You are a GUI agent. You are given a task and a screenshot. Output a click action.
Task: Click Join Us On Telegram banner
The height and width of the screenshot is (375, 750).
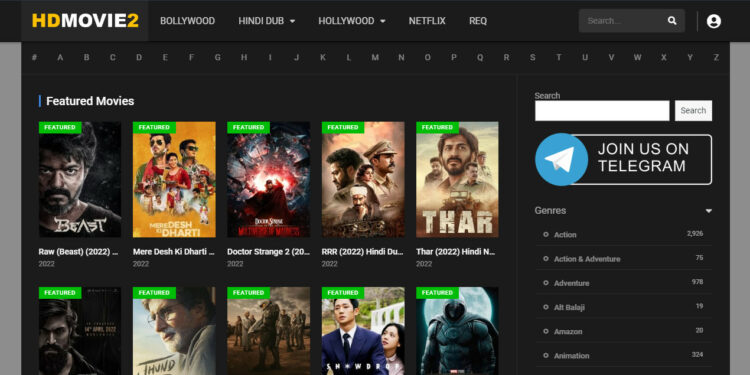(623, 159)
